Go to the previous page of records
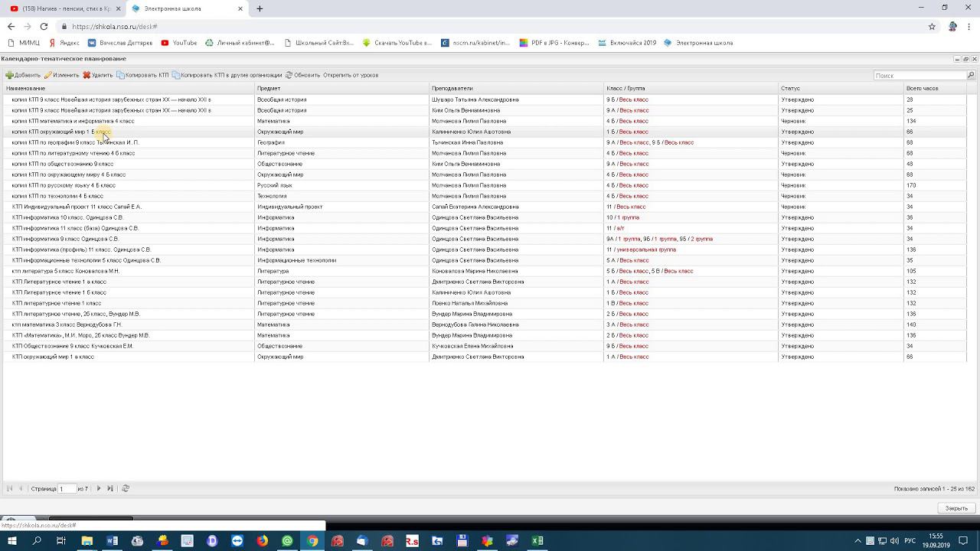This screenshot has width=980, height=551. click(x=21, y=488)
